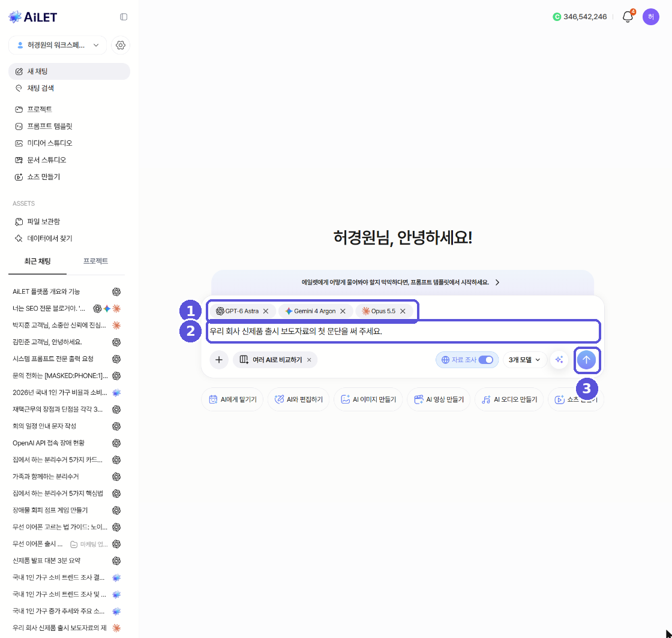
Task: Click the sparkle prompt enhance icon
Action: click(x=559, y=360)
